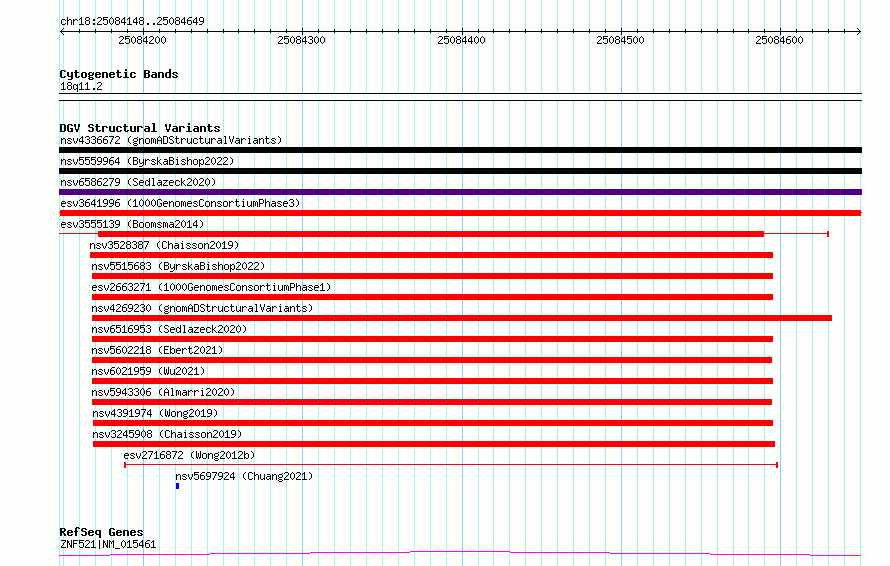
Task: Select the nsv5943306 Almarri2020 label
Action: coord(163,392)
